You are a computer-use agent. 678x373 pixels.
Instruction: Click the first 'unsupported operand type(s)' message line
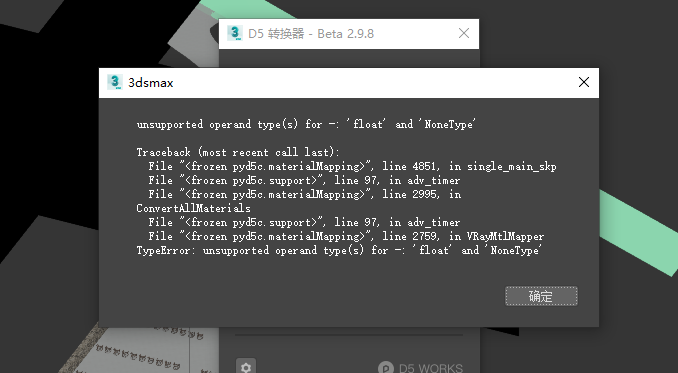tap(306, 124)
